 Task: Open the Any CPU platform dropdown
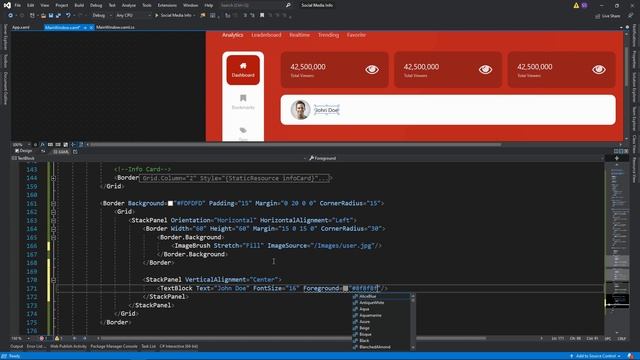pyautogui.click(x=133, y=16)
